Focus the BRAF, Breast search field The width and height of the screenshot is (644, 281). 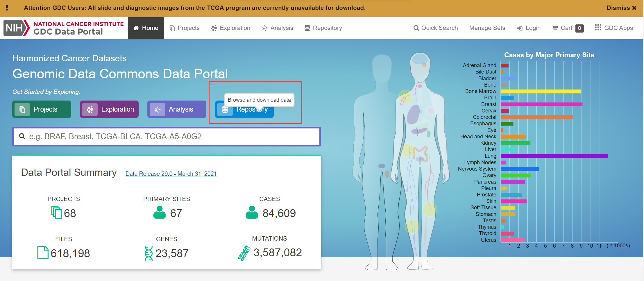coord(167,137)
